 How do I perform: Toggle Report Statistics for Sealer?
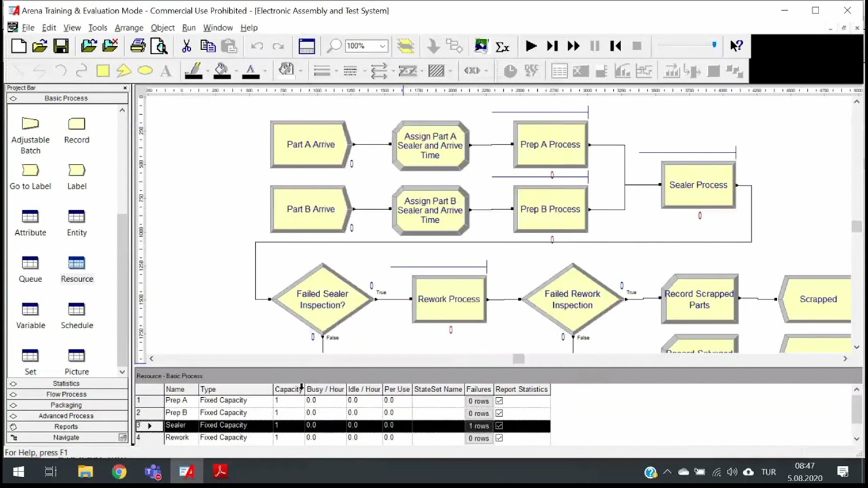point(499,426)
